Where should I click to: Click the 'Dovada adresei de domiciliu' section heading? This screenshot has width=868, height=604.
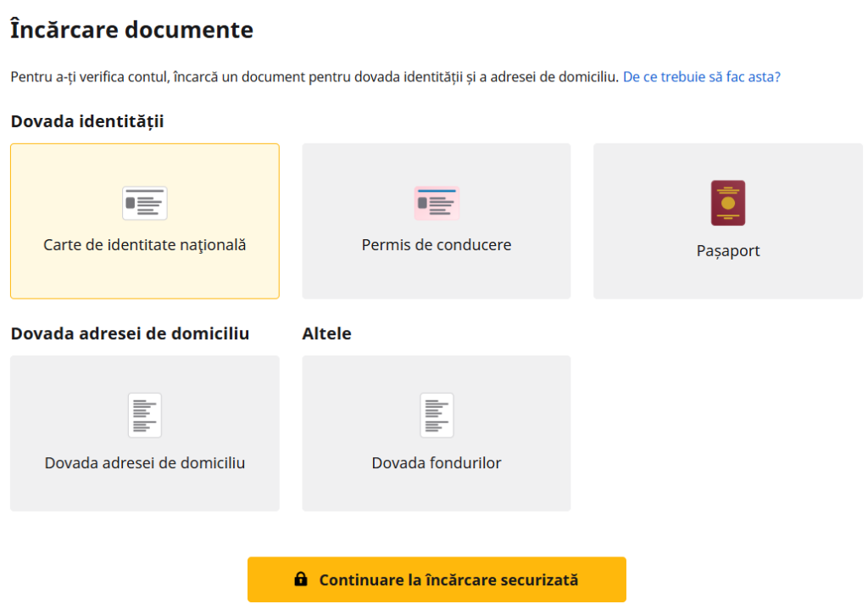point(130,333)
